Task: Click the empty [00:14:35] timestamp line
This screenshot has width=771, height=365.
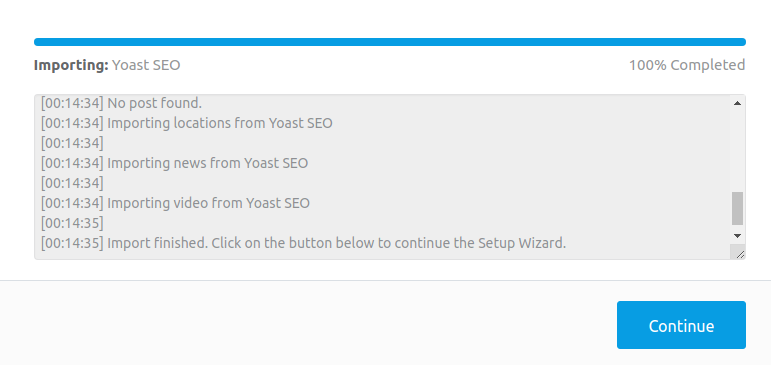Action: tap(72, 223)
